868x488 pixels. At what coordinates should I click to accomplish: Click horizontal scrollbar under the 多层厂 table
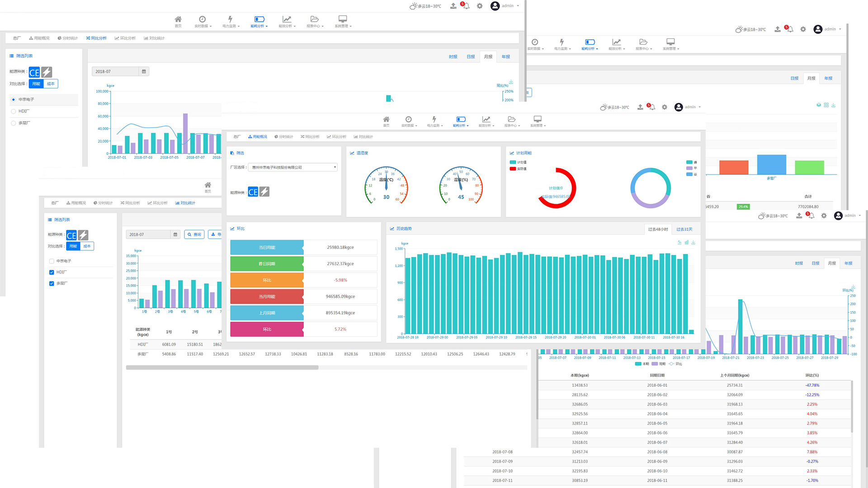pyautogui.click(x=222, y=367)
